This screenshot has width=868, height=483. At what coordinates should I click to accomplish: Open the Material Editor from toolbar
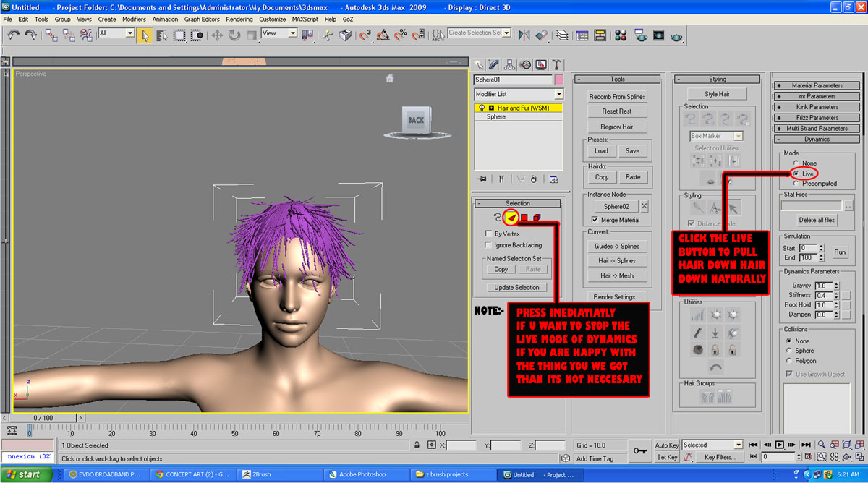pyautogui.click(x=621, y=34)
